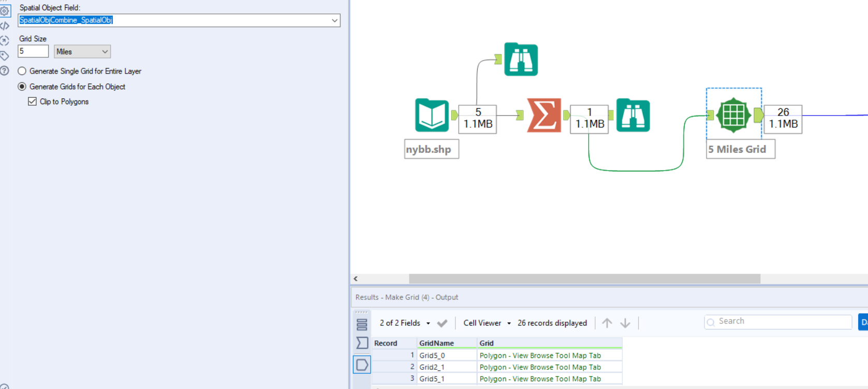Click the sigma-shaped icon in Results side strip
This screenshot has height=389, width=868.
pyautogui.click(x=362, y=343)
